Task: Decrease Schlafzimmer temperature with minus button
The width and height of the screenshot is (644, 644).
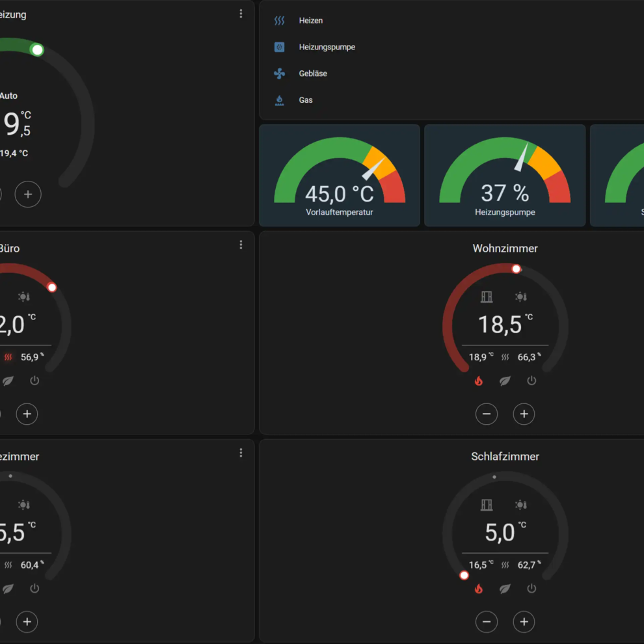Action: 487,622
